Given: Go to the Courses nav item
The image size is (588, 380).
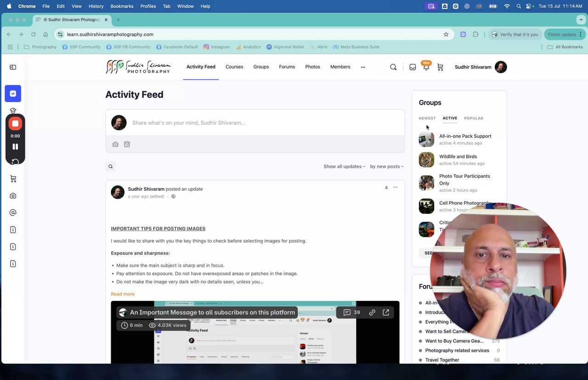Looking at the screenshot, I should [x=234, y=67].
